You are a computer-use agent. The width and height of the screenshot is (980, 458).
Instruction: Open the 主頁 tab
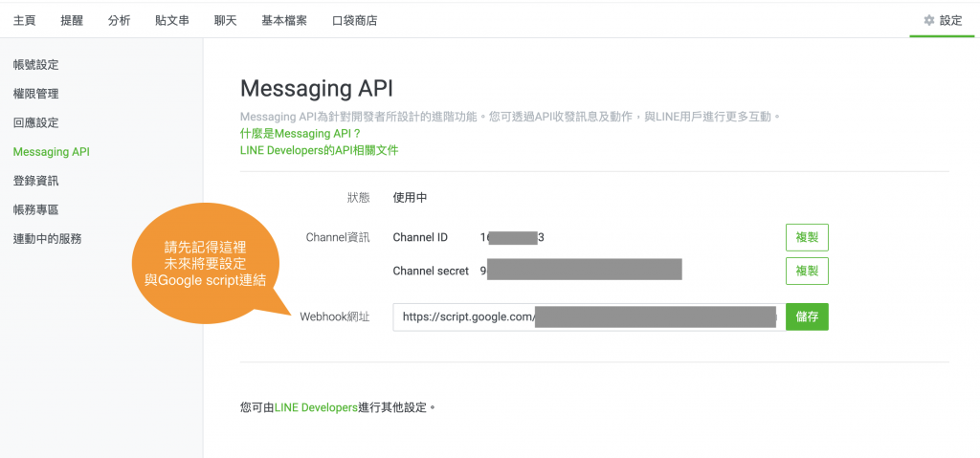(x=24, y=21)
